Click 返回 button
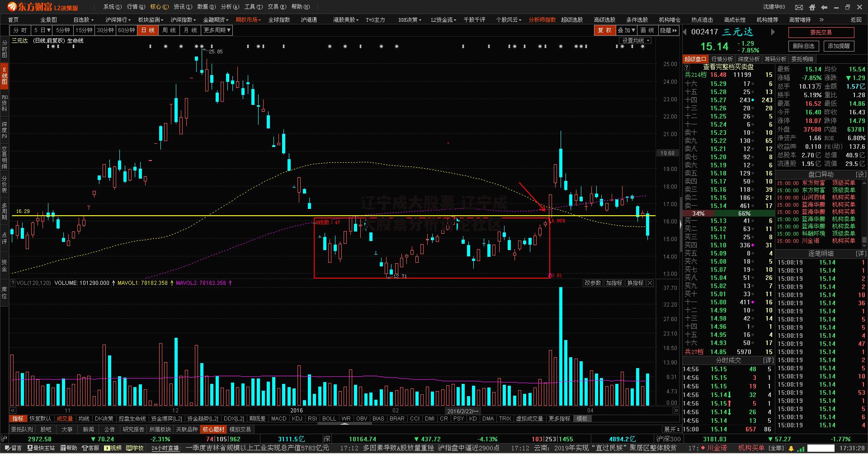Image resolution: width=868 pixels, height=454 pixels. [x=856, y=20]
